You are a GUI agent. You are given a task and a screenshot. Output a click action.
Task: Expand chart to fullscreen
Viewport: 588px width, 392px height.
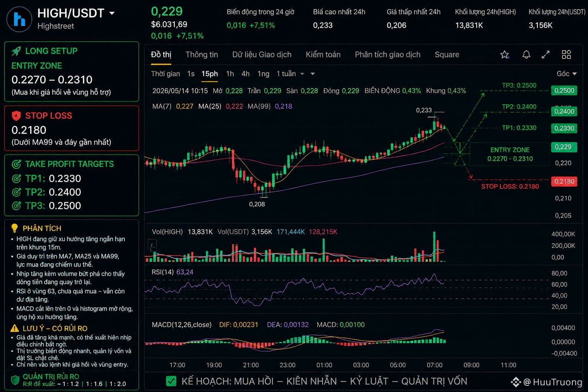click(546, 55)
